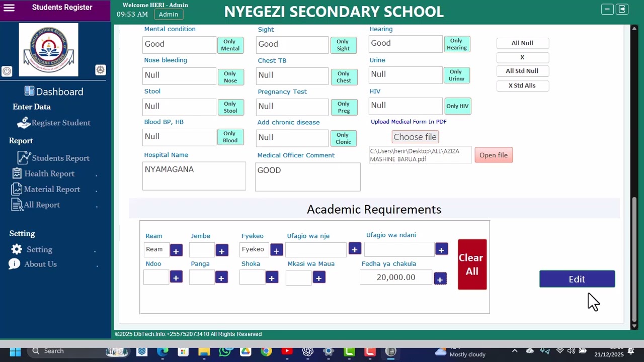Show hidden system tray icons
The width and height of the screenshot is (644, 362).
click(515, 351)
